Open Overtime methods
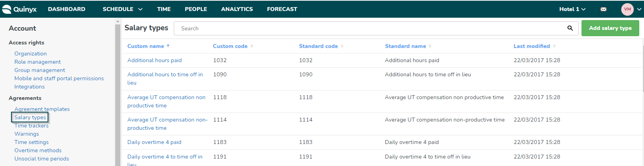The height and width of the screenshot is (166, 644). pos(38,150)
